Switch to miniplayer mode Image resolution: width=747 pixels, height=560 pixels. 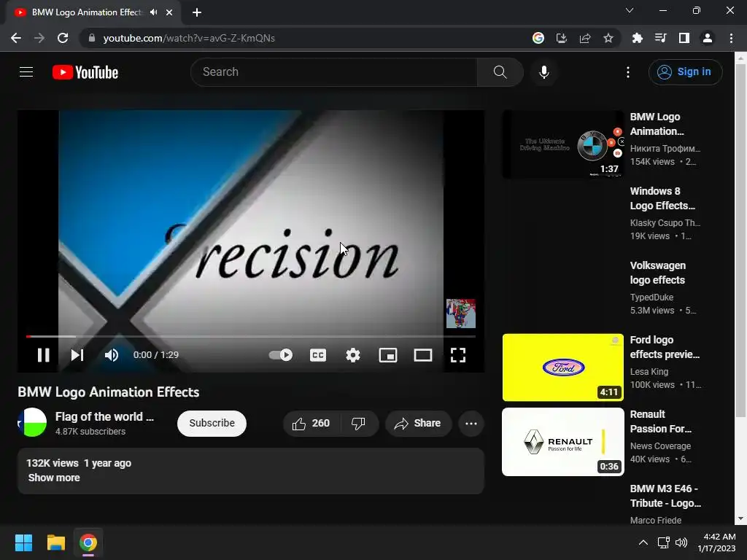click(388, 355)
